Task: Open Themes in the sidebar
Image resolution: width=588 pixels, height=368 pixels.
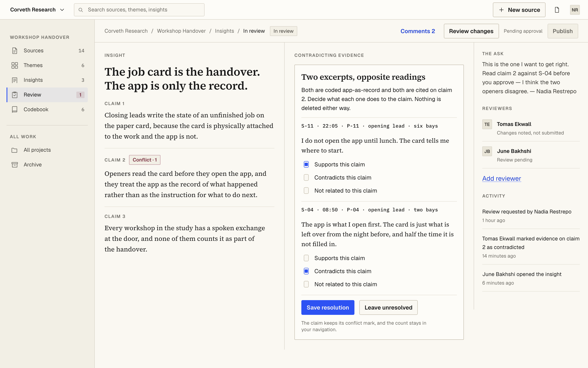Action: tap(47, 65)
